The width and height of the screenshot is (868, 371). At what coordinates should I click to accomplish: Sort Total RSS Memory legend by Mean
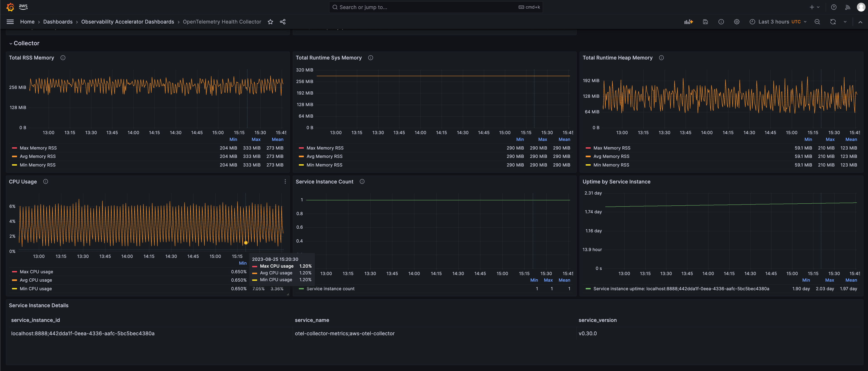278,139
